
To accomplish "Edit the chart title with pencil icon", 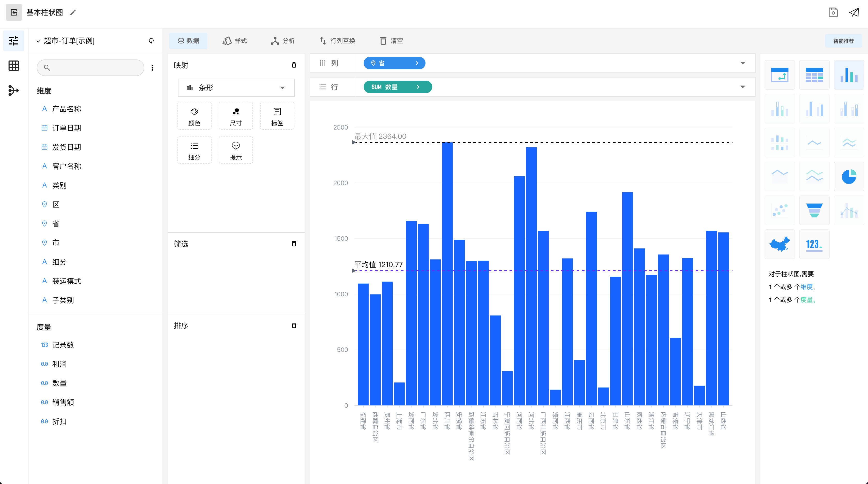I will pos(73,12).
